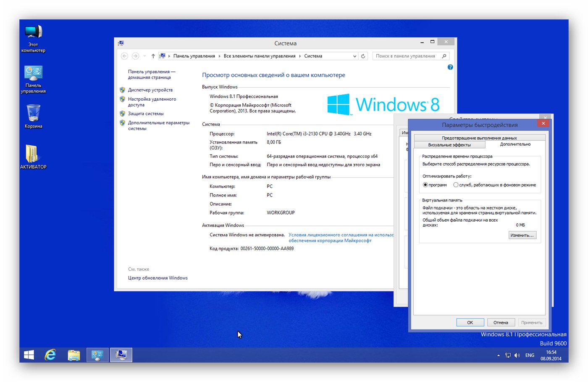Switch to Предотвращение выполнения данных tab
The height and width of the screenshot is (382, 588).
[479, 138]
